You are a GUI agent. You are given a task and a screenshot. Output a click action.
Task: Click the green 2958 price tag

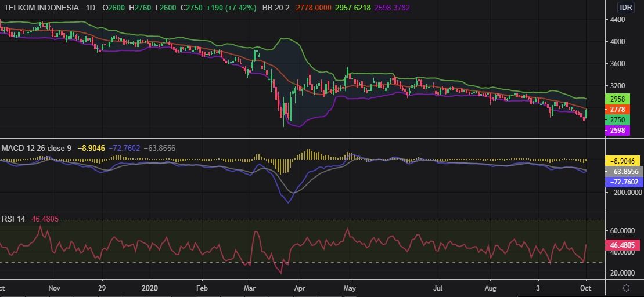click(x=618, y=99)
